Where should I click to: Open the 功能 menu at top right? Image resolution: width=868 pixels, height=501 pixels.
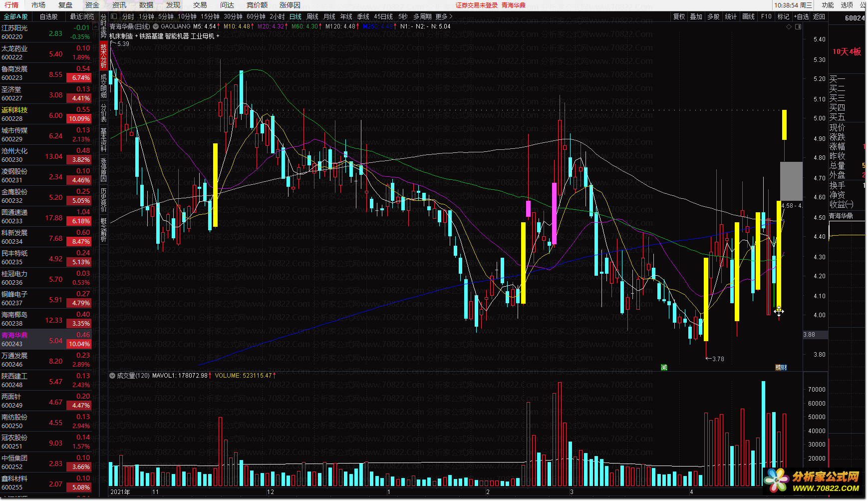(828, 5)
